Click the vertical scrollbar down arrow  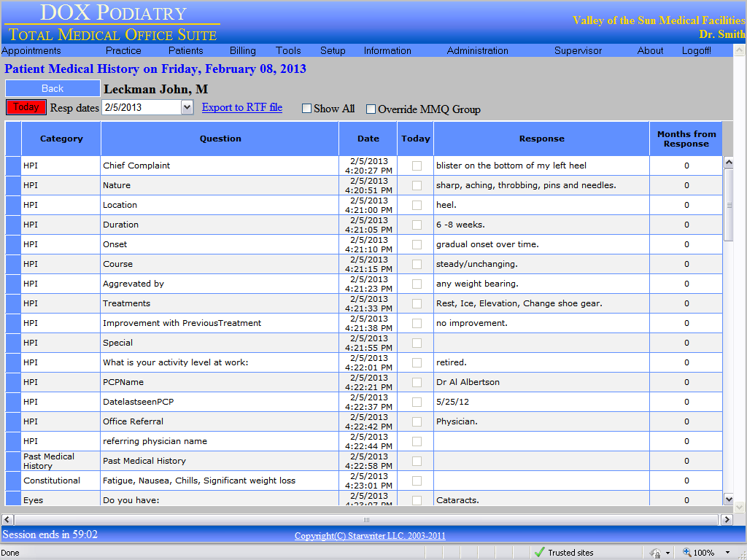(x=729, y=499)
